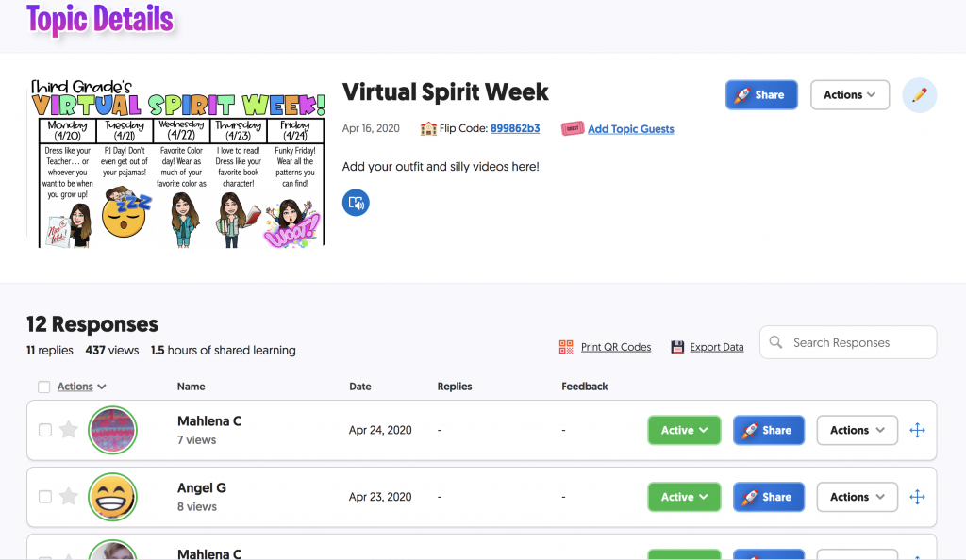This screenshot has height=560, width=966.
Task: Click the Apr 24, 2020 date cell
Action: pyautogui.click(x=380, y=430)
